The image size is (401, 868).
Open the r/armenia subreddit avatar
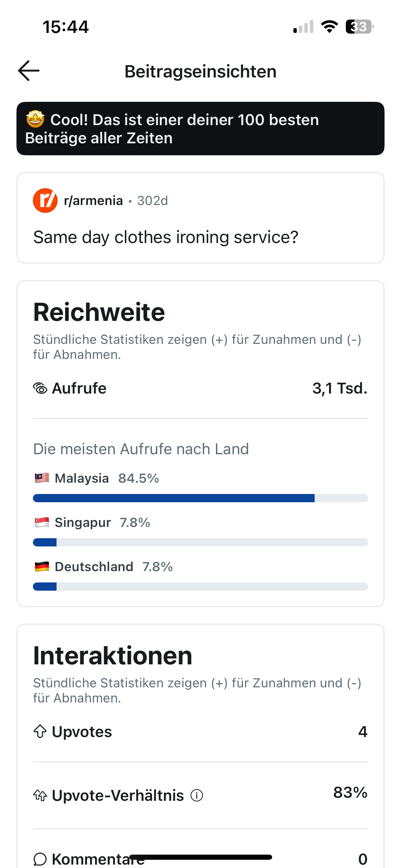tap(45, 201)
